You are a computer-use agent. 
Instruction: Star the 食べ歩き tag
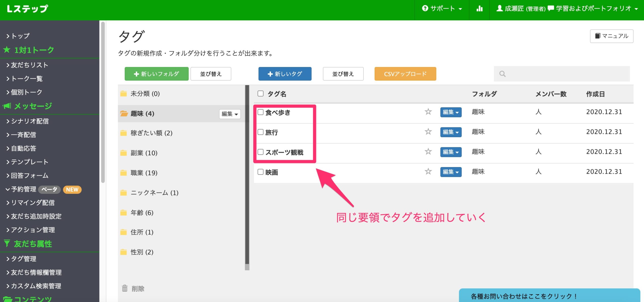(x=428, y=112)
